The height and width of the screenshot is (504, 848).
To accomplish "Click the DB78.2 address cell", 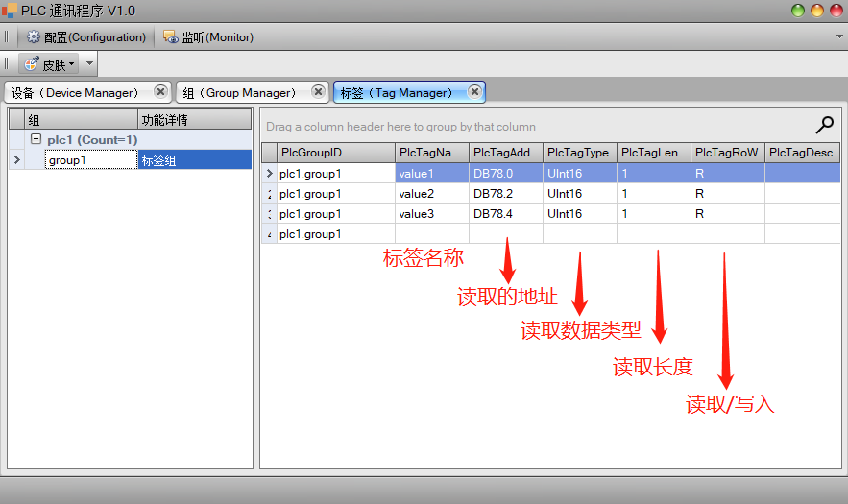I will [506, 194].
